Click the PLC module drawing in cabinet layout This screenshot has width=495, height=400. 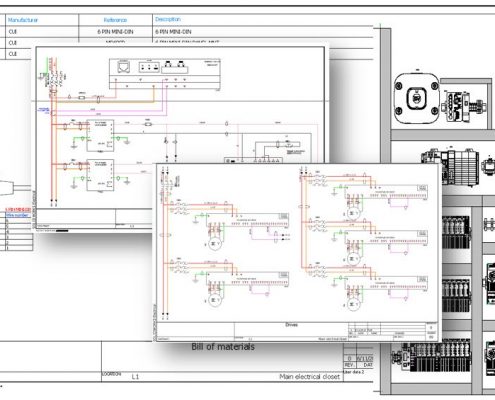pyautogui.click(x=451, y=166)
